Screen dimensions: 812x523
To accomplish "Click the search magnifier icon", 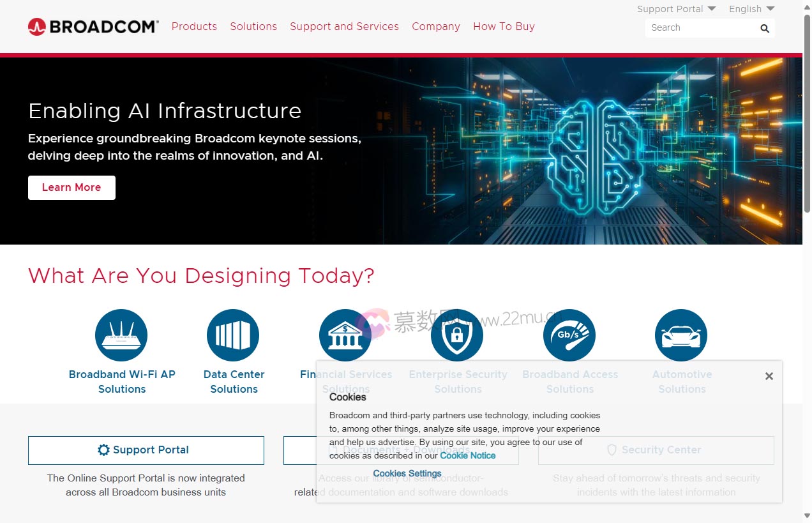I will pos(764,28).
